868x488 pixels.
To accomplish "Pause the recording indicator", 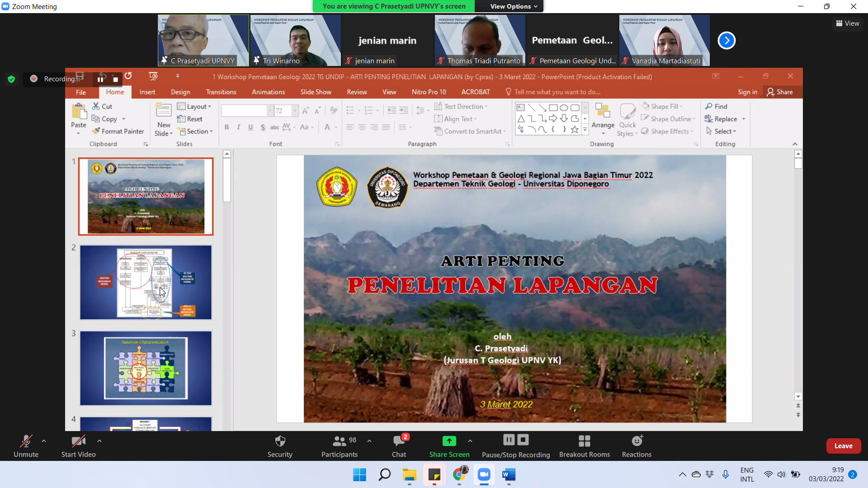I will [100, 79].
